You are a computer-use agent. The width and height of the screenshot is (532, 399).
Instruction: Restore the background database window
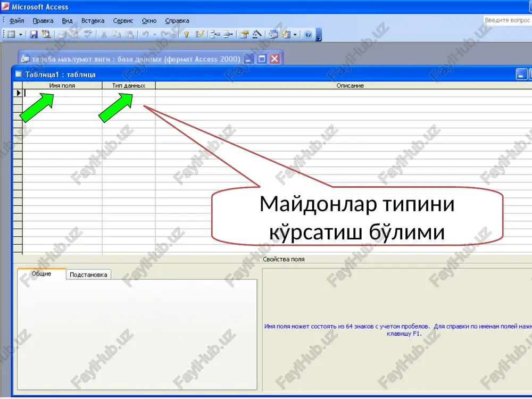coord(262,59)
